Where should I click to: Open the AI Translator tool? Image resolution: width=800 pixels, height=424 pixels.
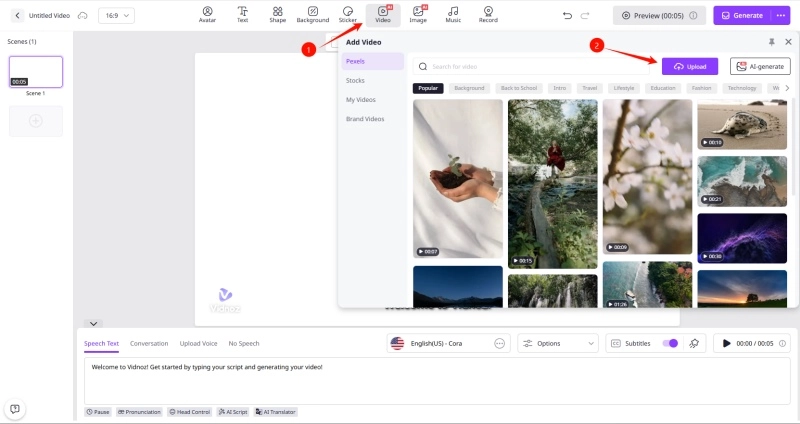point(276,412)
